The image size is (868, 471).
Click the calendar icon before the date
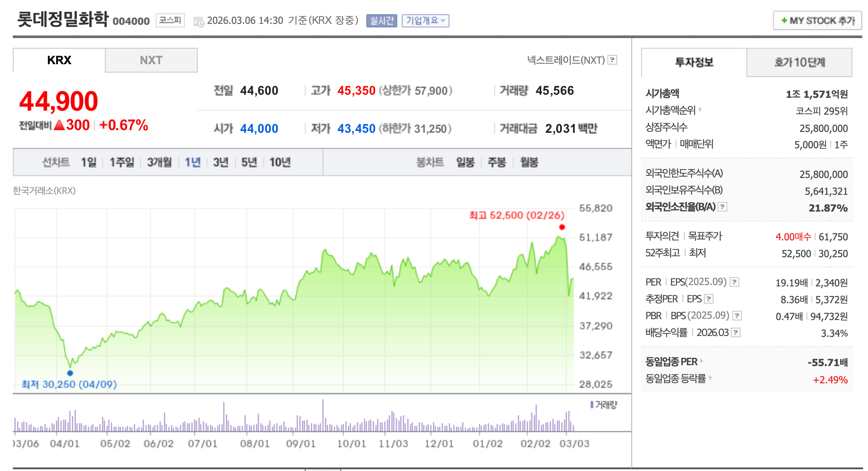(x=199, y=21)
